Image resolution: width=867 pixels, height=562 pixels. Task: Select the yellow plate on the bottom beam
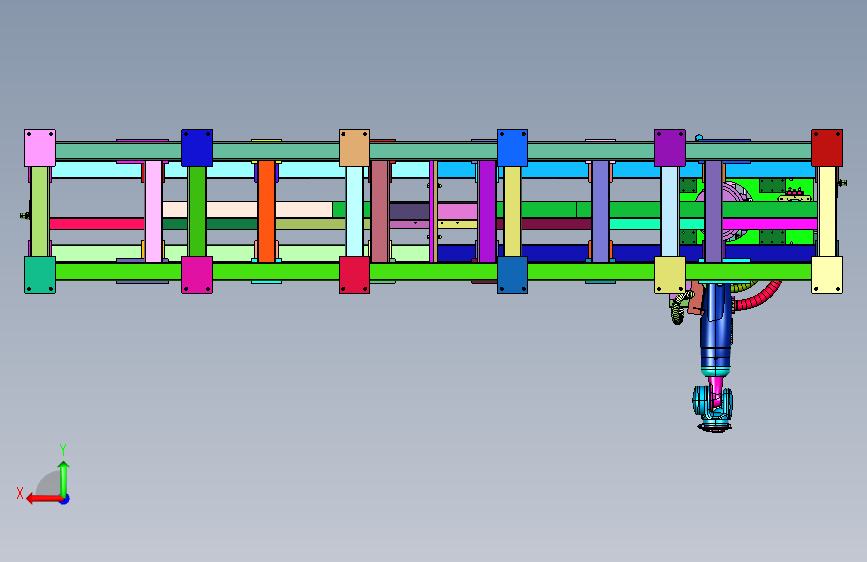pyautogui.click(x=670, y=275)
